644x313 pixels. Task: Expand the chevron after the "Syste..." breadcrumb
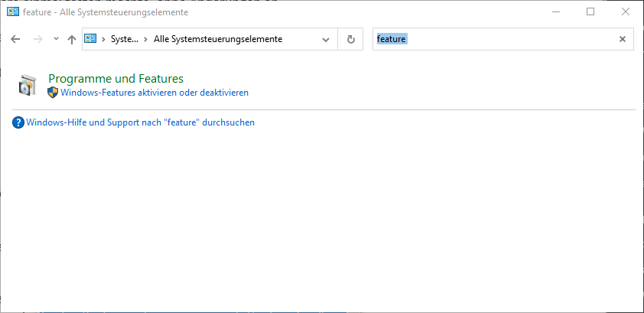click(145, 40)
